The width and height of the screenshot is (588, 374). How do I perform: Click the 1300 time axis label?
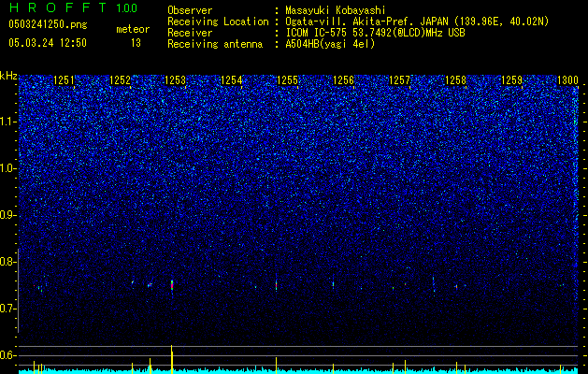567,79
